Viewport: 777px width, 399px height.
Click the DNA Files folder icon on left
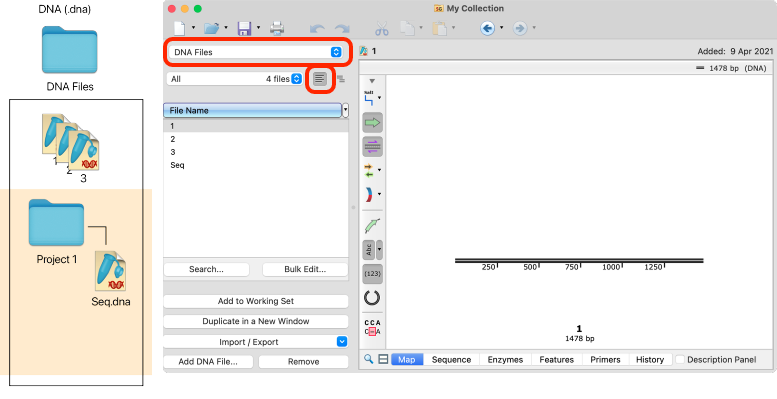(69, 50)
